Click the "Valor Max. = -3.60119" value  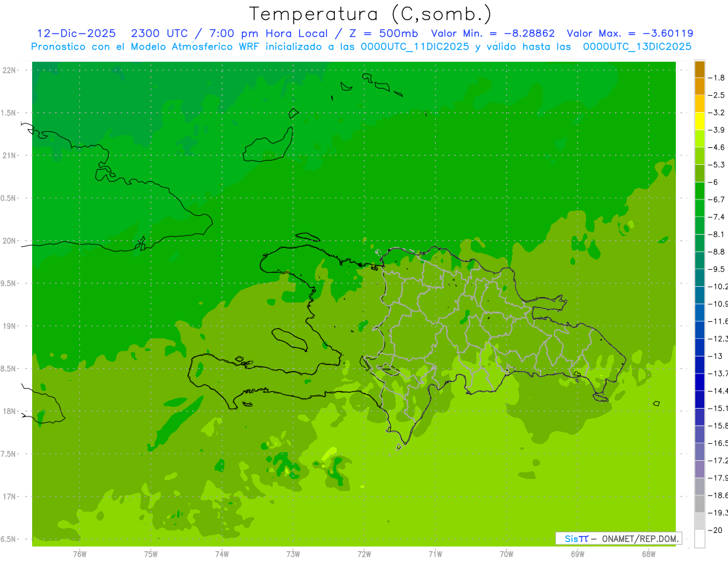pyautogui.click(x=630, y=33)
